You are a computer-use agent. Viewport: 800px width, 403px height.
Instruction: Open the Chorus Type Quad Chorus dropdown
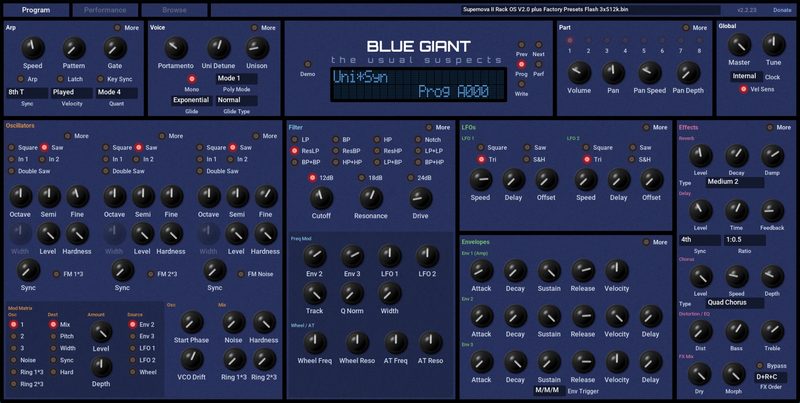(x=735, y=303)
